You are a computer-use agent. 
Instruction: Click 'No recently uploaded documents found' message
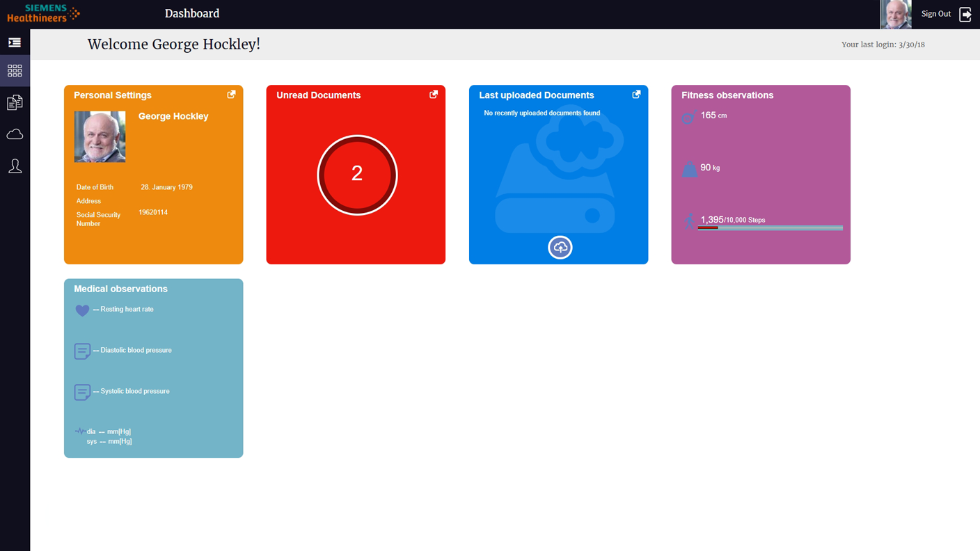pyautogui.click(x=542, y=113)
